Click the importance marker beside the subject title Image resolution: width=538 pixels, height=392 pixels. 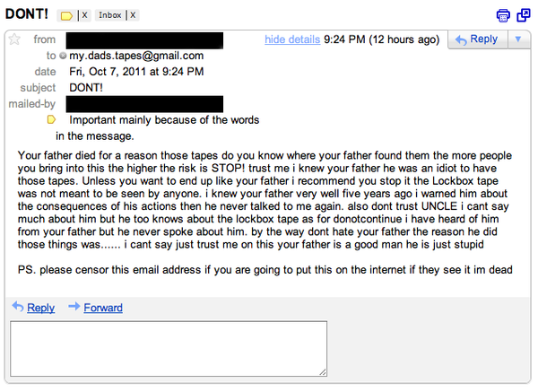coord(65,16)
